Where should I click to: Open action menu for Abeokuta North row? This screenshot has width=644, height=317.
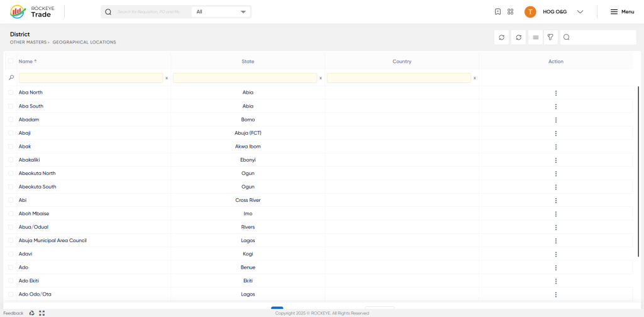tap(556, 174)
